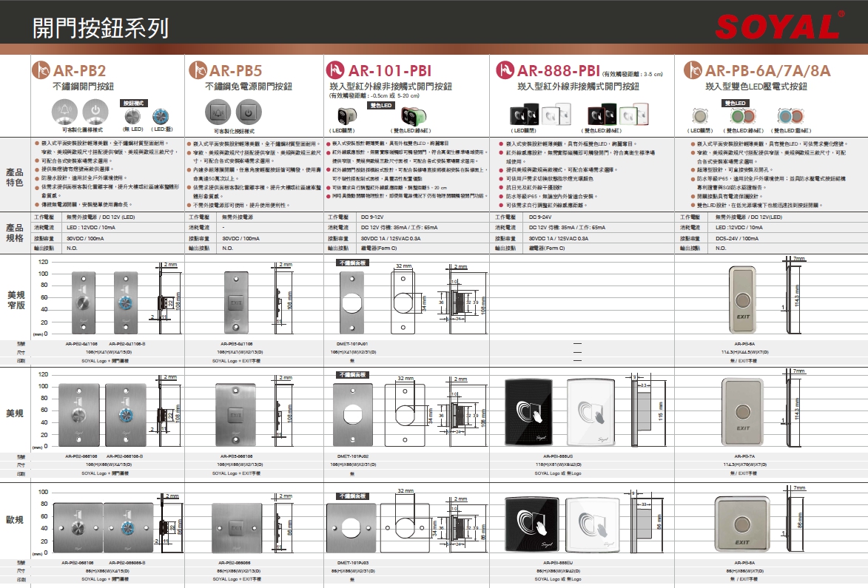Open the square stainless panel above DMET-101PJ03
The image size is (868, 588).
pyautogui.click(x=352, y=527)
